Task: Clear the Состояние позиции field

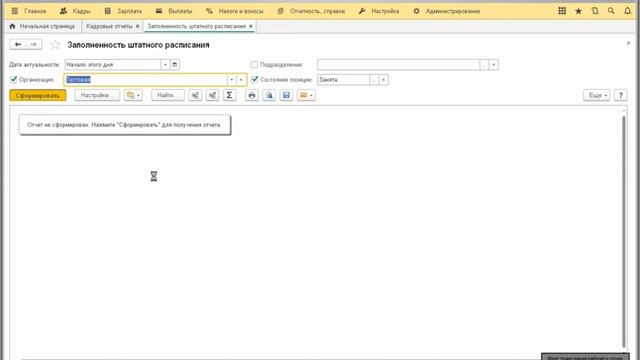Action: [383, 80]
